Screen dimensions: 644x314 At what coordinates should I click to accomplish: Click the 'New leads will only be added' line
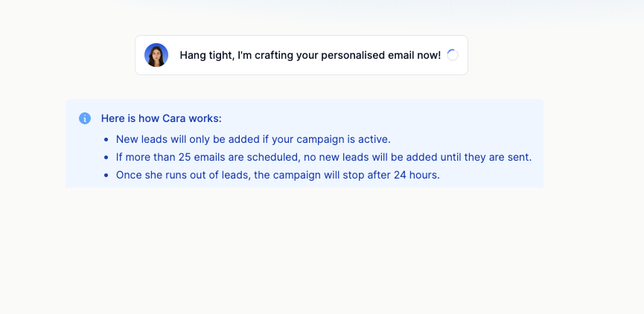pos(253,139)
